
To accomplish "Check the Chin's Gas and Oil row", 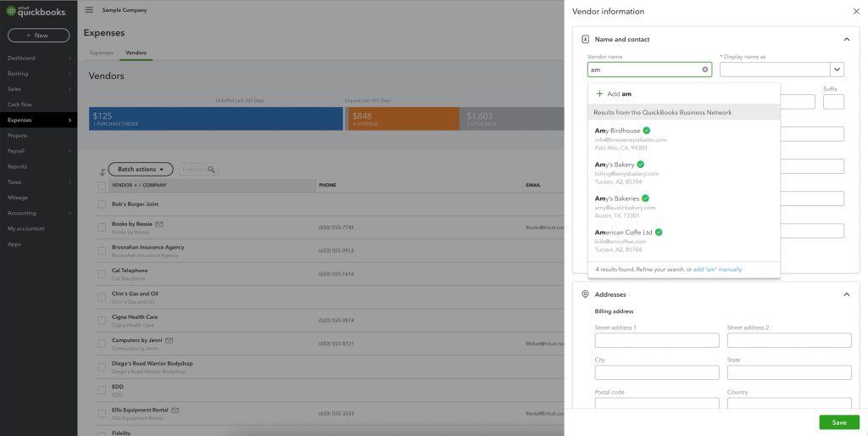I will click(x=102, y=297).
